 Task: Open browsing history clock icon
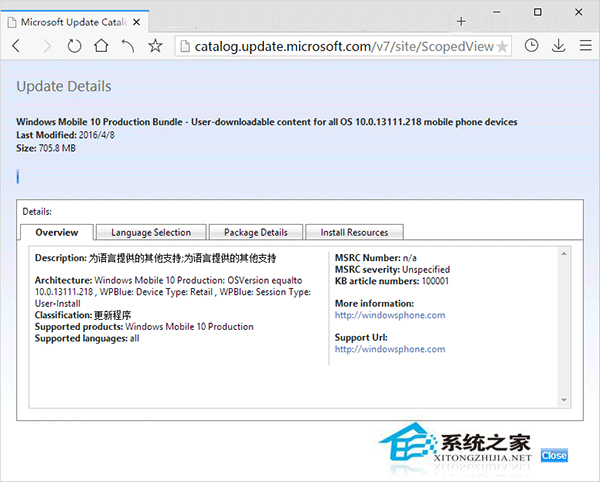point(531,46)
